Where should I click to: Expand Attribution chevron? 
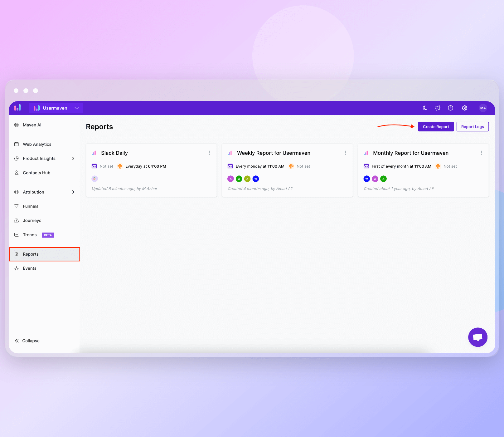click(73, 192)
